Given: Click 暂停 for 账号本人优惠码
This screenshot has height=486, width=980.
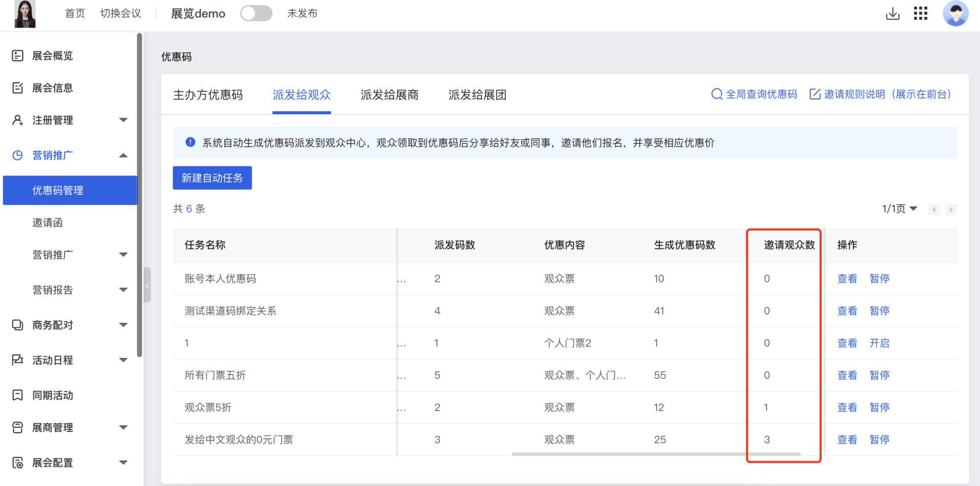Looking at the screenshot, I should pos(879,278).
